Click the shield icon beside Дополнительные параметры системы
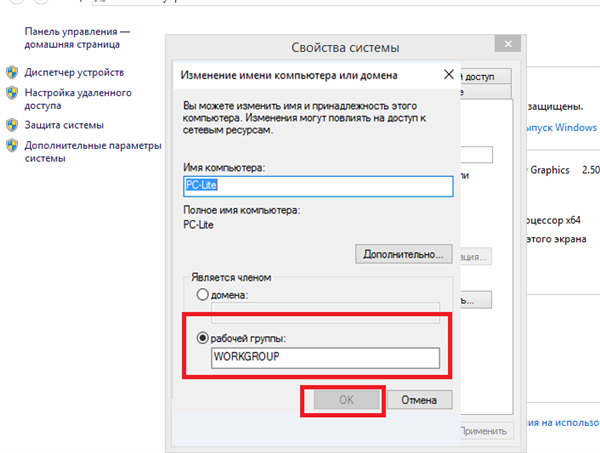600x453 pixels. 12,145
